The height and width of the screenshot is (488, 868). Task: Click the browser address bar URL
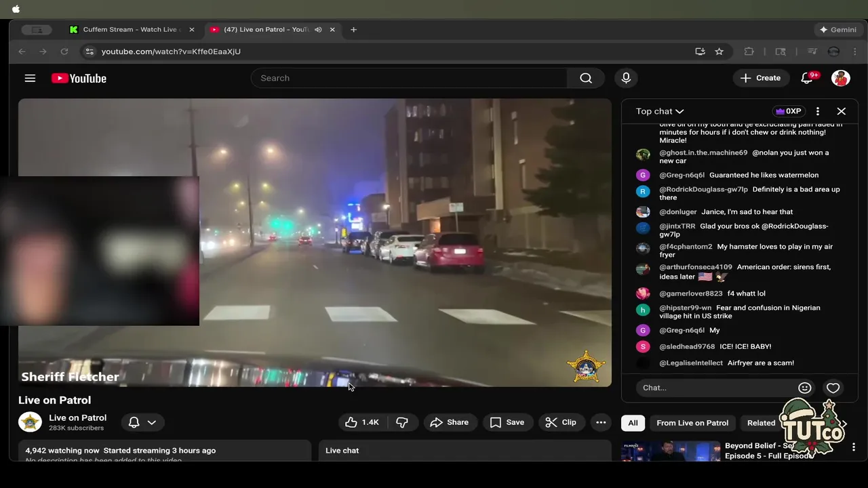(x=171, y=52)
